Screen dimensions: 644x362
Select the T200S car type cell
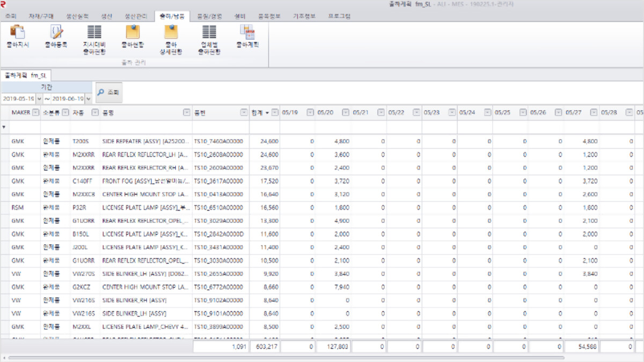86,141
